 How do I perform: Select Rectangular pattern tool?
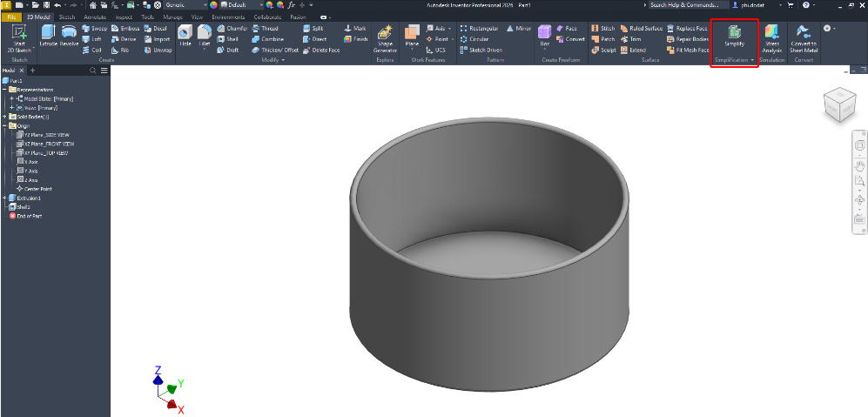480,28
